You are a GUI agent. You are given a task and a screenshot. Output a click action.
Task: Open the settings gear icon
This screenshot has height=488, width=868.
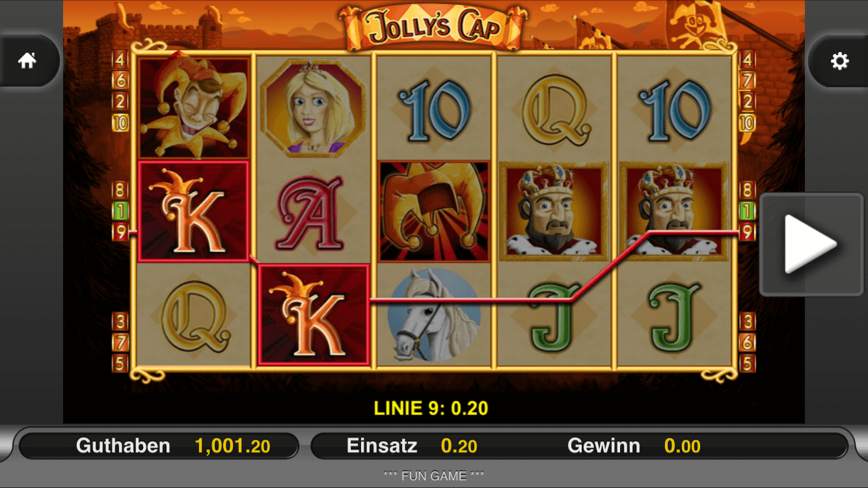[839, 61]
